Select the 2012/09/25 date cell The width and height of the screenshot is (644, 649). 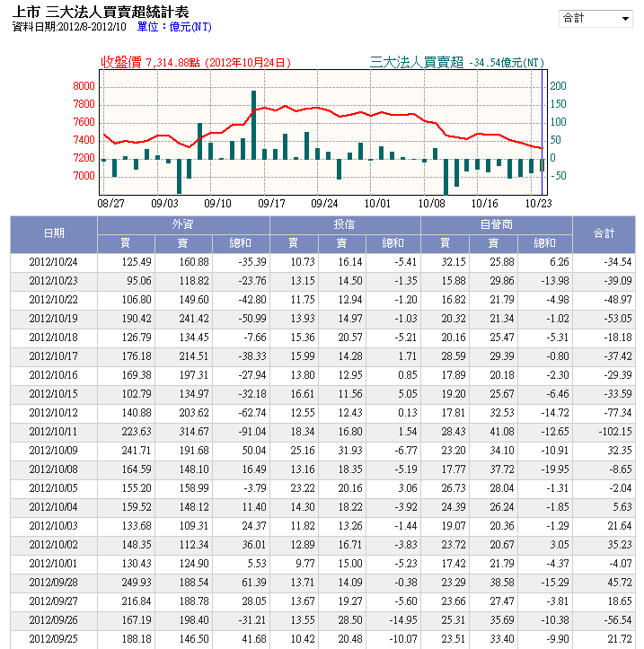point(54,639)
